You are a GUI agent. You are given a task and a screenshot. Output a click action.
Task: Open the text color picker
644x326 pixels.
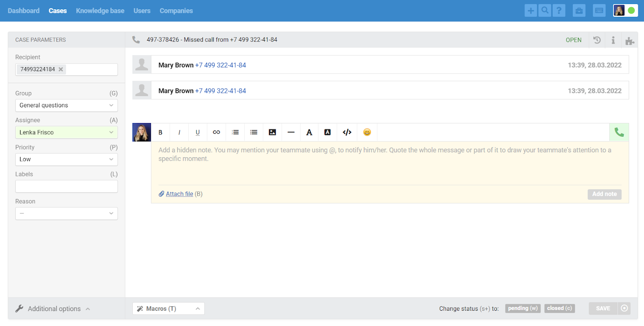pos(309,132)
